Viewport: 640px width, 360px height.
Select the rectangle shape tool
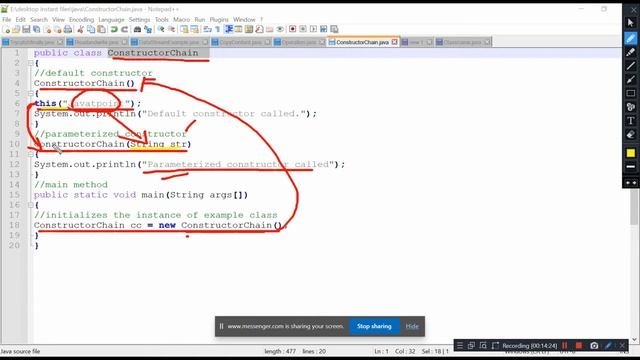(x=631, y=93)
